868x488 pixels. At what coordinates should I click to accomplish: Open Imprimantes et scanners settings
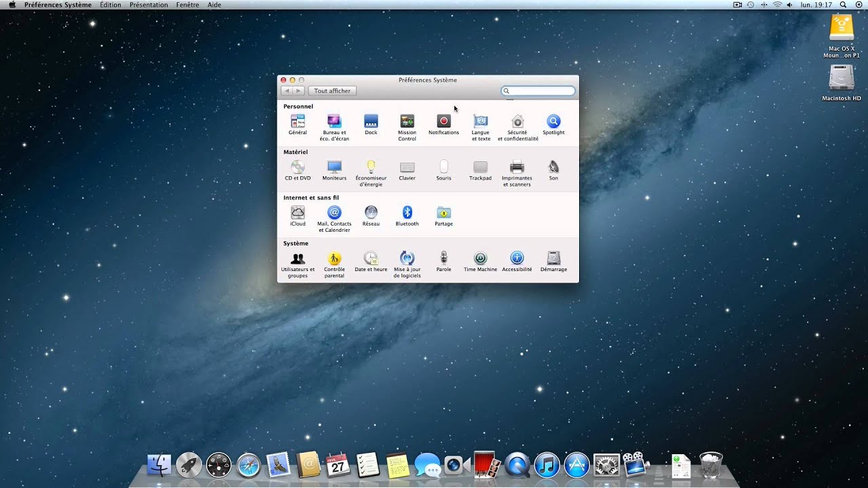[x=517, y=173]
